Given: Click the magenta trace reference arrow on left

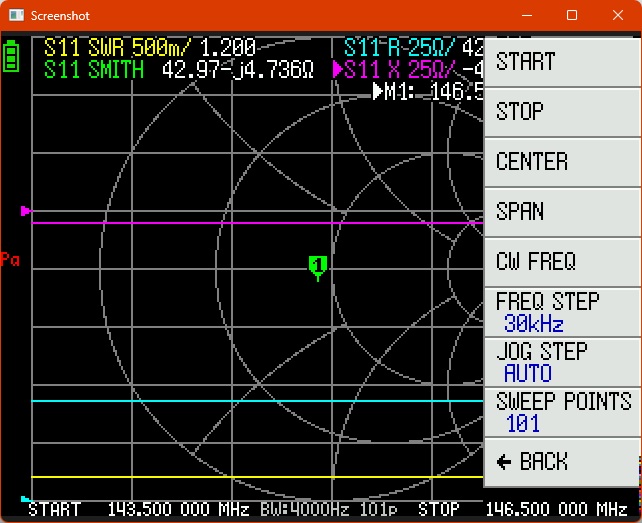Looking at the screenshot, I should 26,211.
